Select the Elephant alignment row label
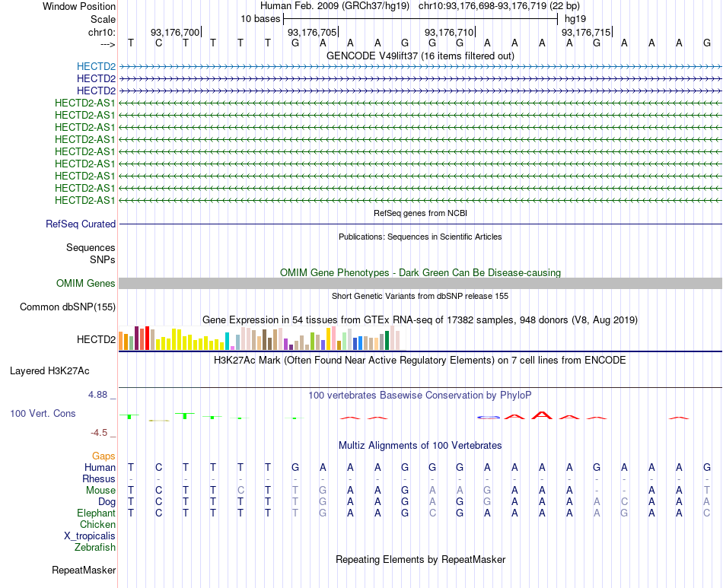 pos(97,513)
